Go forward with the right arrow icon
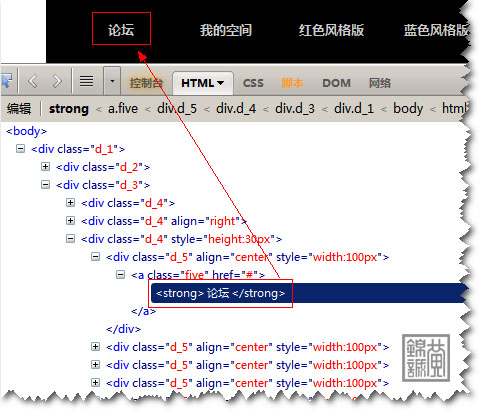This screenshot has width=479, height=418. click(57, 81)
